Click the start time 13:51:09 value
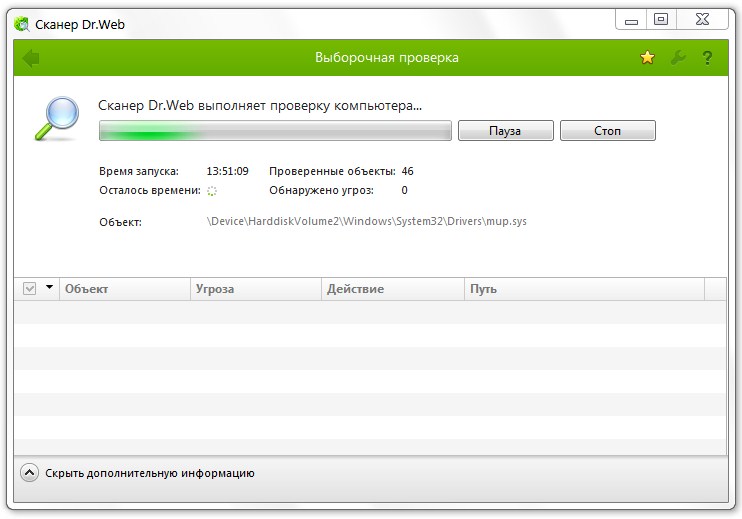The width and height of the screenshot is (742, 519). (x=227, y=171)
